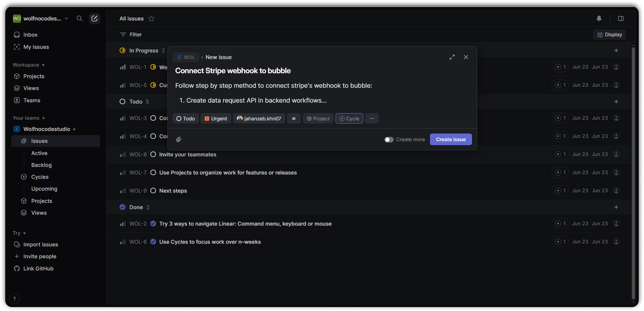The height and width of the screenshot is (311, 644).
Task: Open issue Next steps
Action: [x=173, y=191]
